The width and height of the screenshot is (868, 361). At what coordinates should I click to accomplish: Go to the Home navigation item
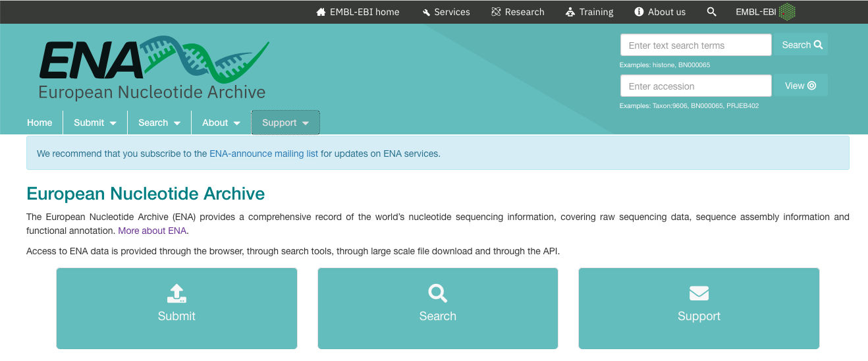(40, 123)
